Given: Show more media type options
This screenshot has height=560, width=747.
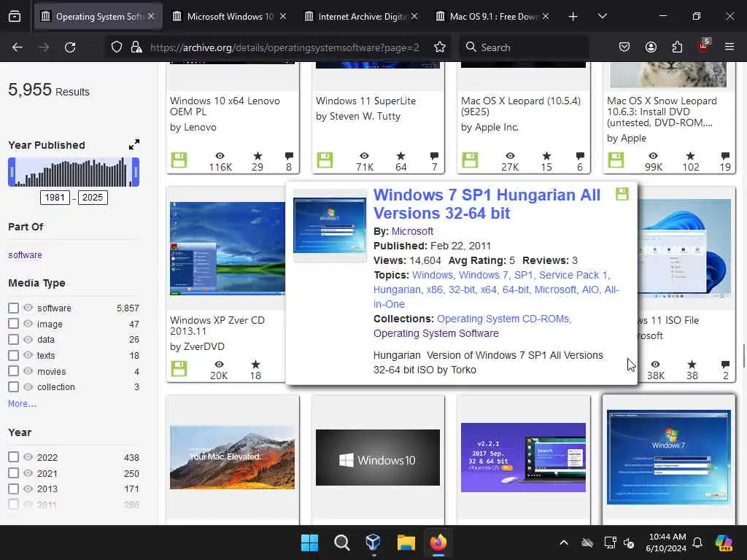Looking at the screenshot, I should pyautogui.click(x=22, y=404).
